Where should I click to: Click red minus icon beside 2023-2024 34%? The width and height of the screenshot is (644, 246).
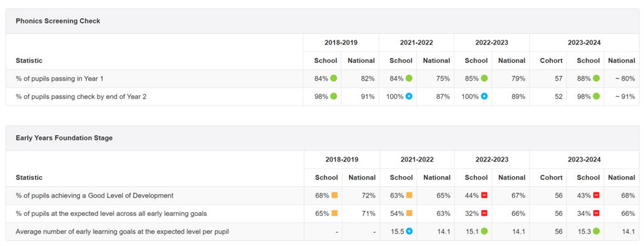(596, 213)
